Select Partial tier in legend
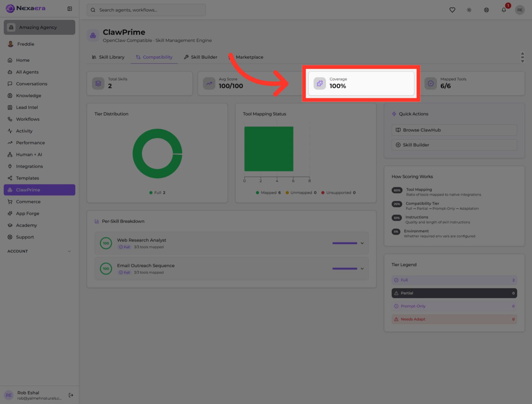 click(x=454, y=293)
